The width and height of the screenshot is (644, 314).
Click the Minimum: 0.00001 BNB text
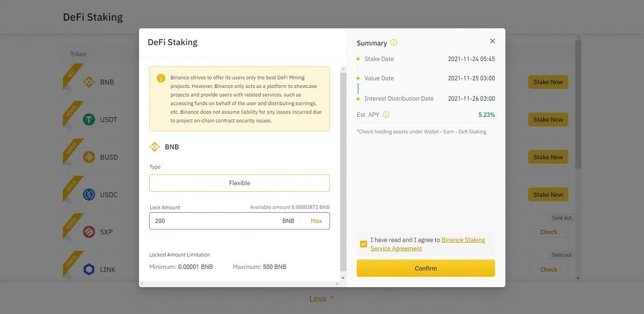181,267
